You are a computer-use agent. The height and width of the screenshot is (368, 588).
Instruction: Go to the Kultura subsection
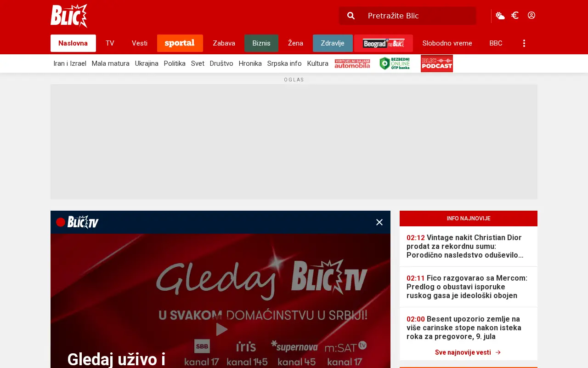coord(318,63)
